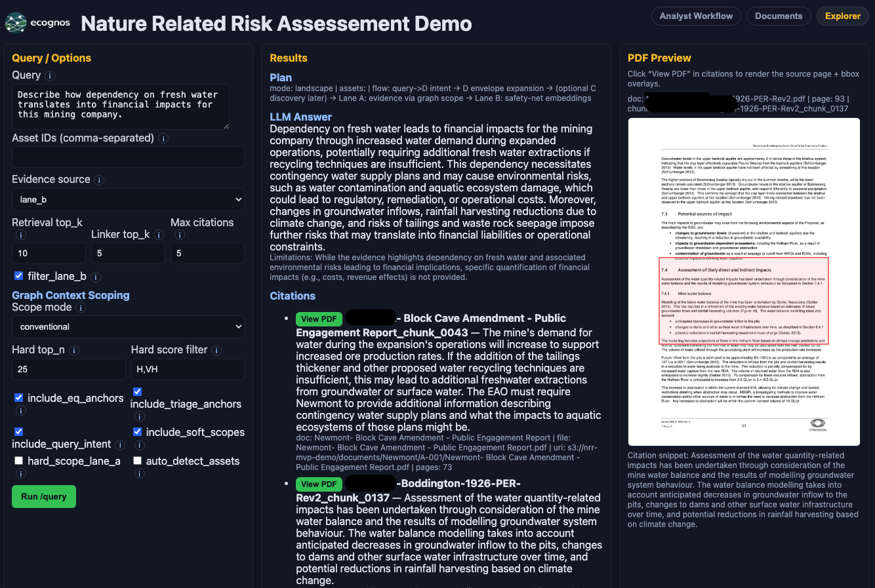875x588 pixels.
Task: Click info icon next to filter_lane_b
Action: (x=96, y=277)
